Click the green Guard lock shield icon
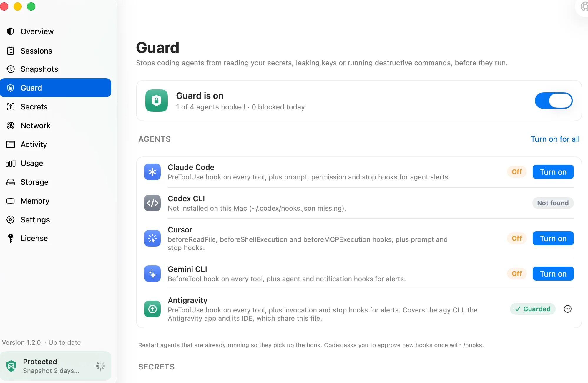 pyautogui.click(x=157, y=101)
